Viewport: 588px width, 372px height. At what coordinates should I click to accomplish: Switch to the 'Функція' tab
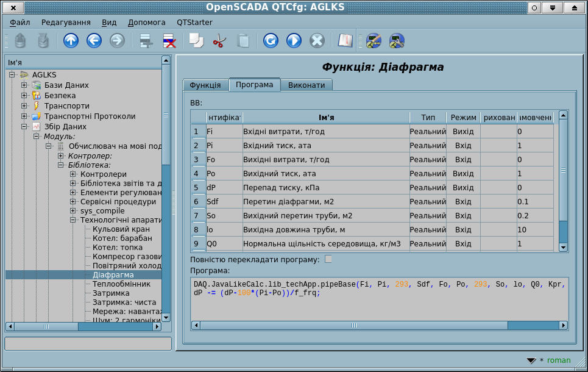[x=205, y=85]
